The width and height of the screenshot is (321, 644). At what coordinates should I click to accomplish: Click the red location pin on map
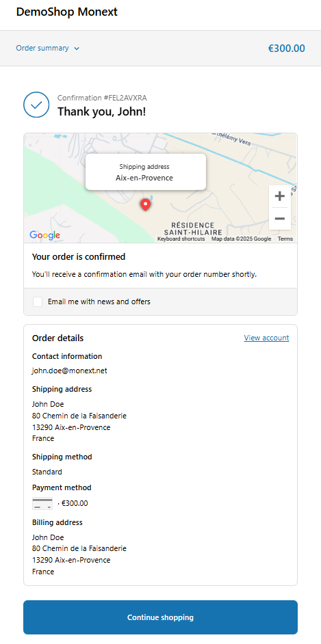point(145,205)
